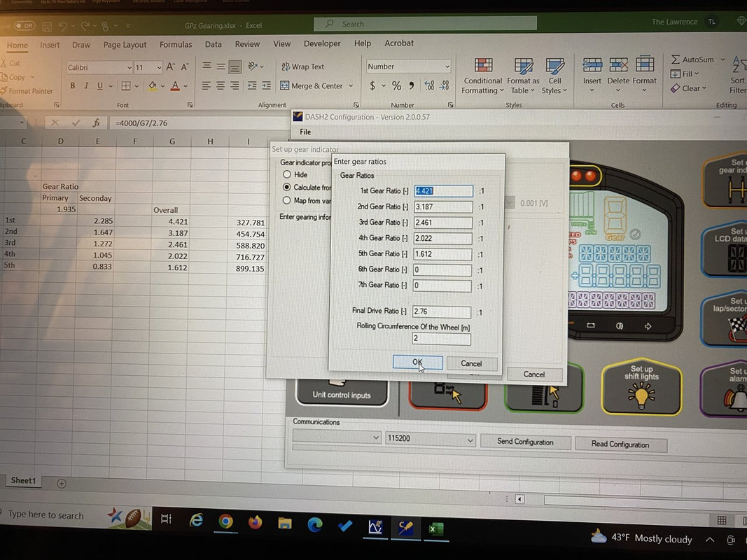Increase font size with larger A
The width and height of the screenshot is (747, 560).
tap(171, 67)
